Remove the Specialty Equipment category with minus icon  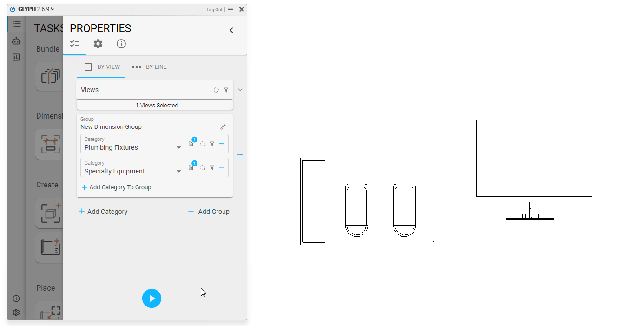pos(222,167)
